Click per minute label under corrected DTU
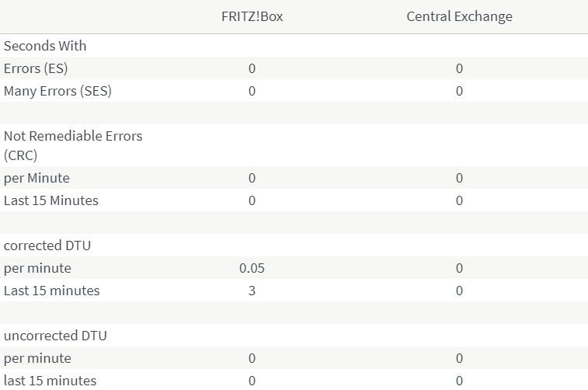Image resolution: width=588 pixels, height=390 pixels. tap(37, 268)
